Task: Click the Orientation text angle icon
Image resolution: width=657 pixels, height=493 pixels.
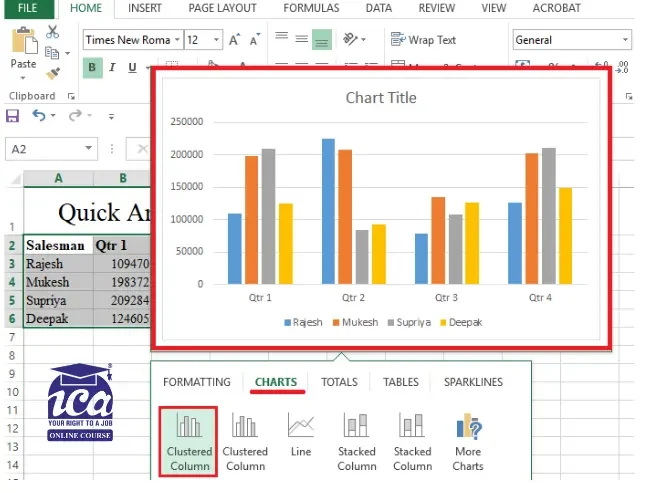Action: click(x=350, y=39)
